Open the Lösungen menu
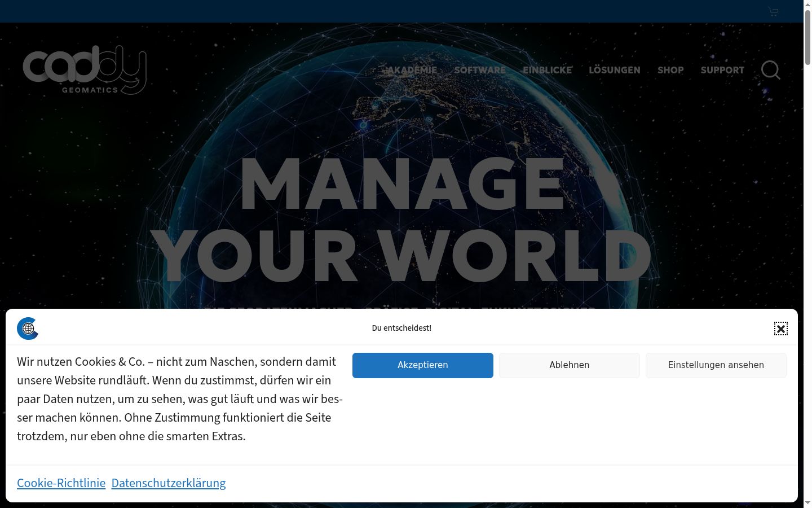The width and height of the screenshot is (812, 508). (x=615, y=70)
